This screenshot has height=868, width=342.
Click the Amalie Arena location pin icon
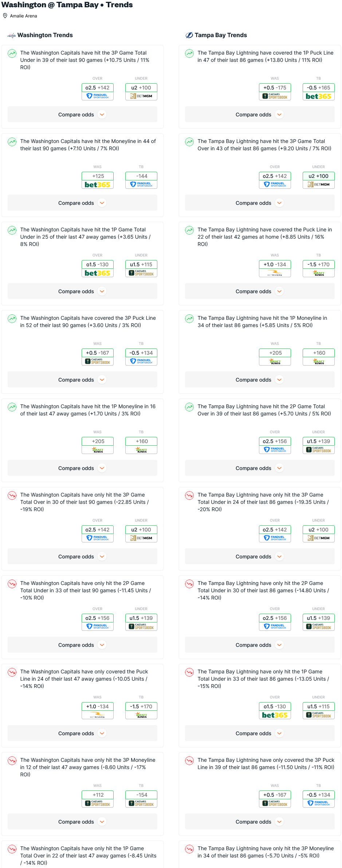pos(5,16)
